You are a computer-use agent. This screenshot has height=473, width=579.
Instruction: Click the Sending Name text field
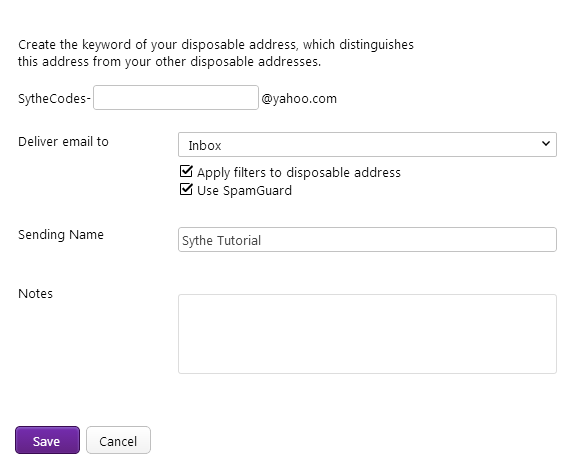click(367, 240)
